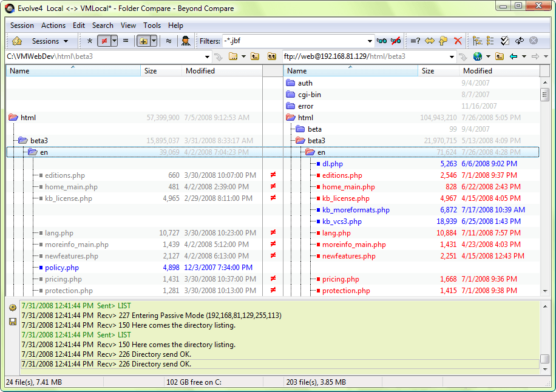Sort left pane by Modified column header

click(x=222, y=71)
